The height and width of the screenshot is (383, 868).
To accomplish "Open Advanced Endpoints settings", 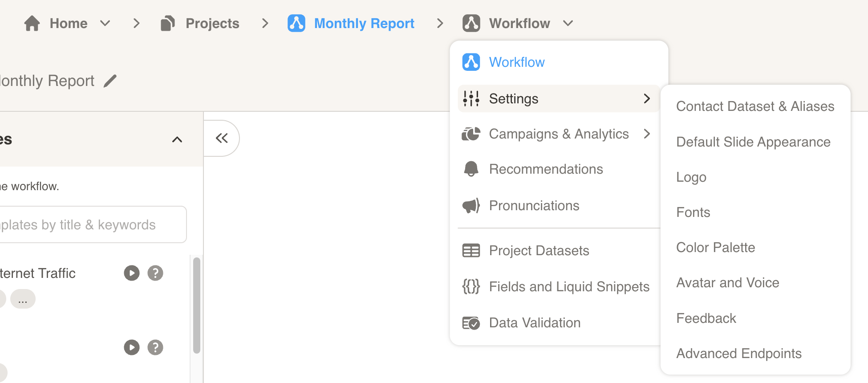I will (739, 354).
